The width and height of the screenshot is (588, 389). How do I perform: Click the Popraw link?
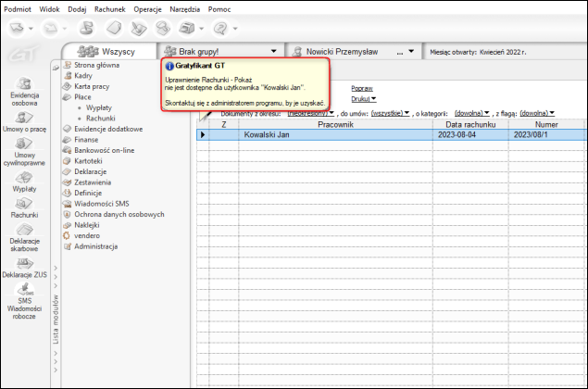coord(362,89)
